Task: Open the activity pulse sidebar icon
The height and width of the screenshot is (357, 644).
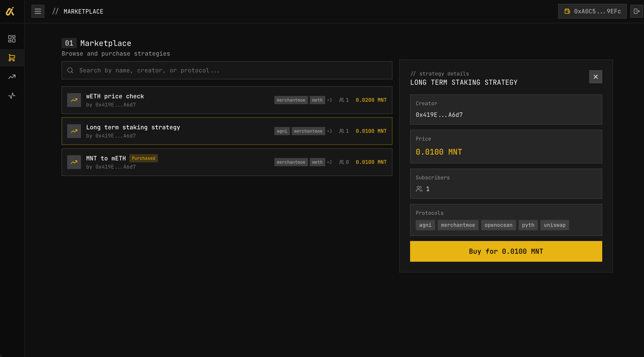Action: point(12,96)
